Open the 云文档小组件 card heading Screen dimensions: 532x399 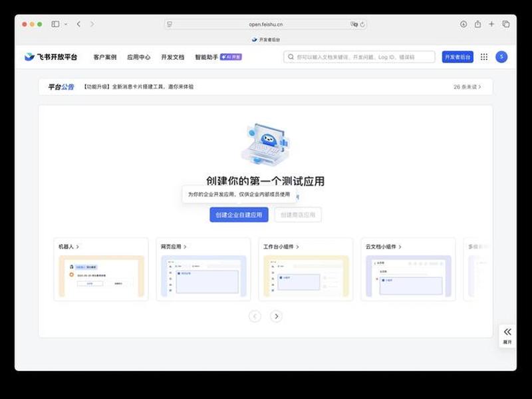click(384, 247)
